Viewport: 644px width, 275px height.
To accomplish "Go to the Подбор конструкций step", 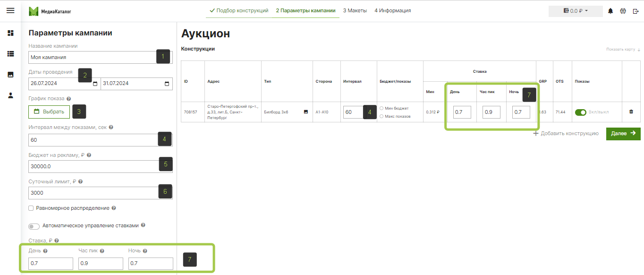I will pyautogui.click(x=239, y=10).
